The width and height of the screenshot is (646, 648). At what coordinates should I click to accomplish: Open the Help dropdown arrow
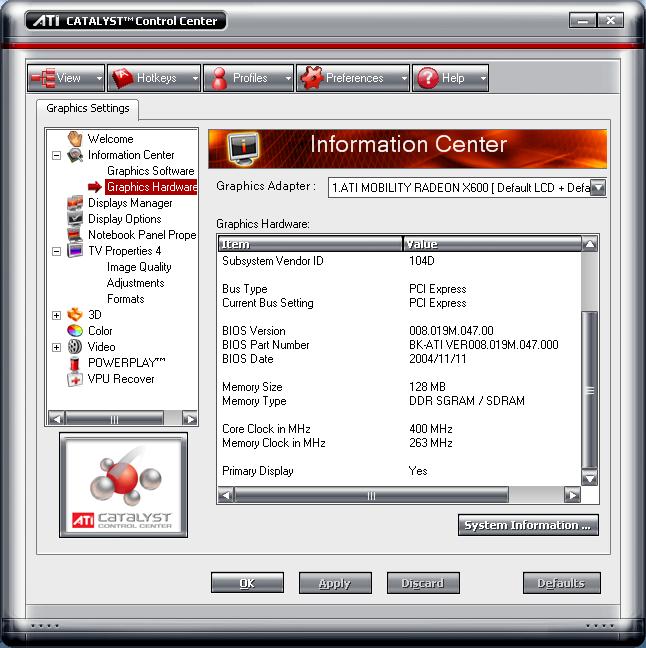pos(483,78)
